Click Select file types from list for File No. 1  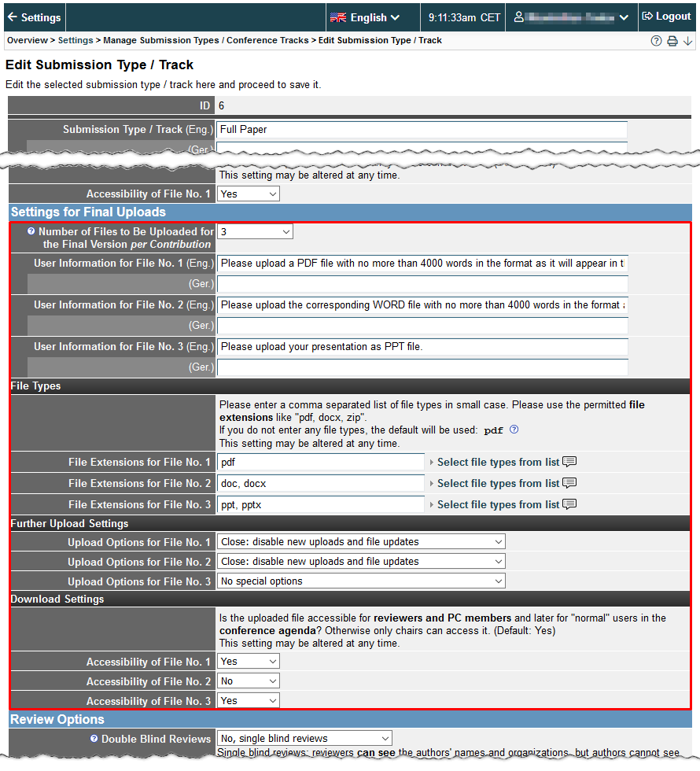point(498,463)
